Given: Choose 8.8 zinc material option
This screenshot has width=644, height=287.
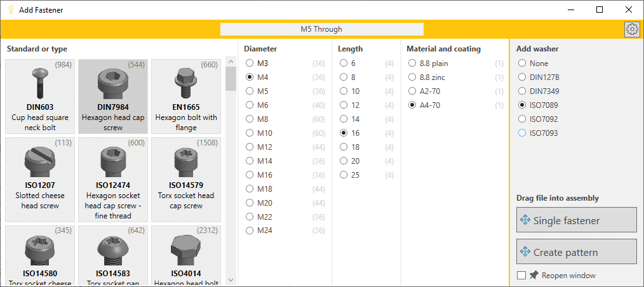Looking at the screenshot, I should pyautogui.click(x=413, y=77).
